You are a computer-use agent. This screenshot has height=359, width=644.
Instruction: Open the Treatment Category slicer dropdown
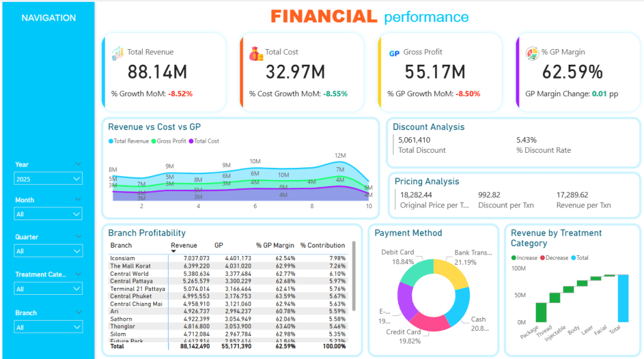[48, 289]
